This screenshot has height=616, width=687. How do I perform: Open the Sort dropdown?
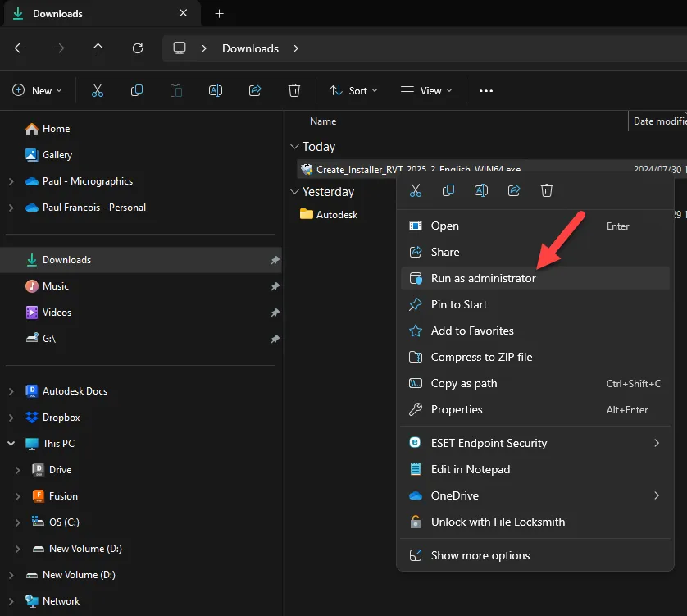pos(352,90)
